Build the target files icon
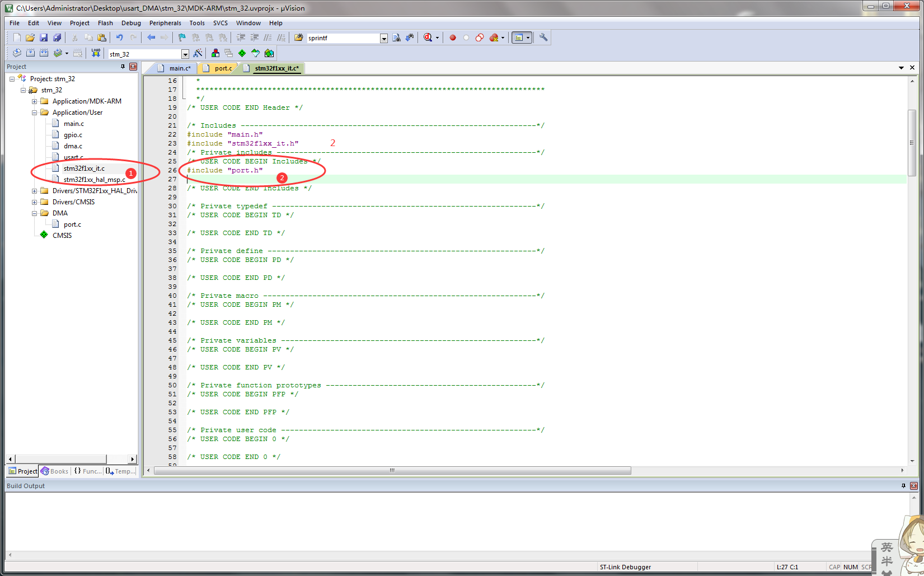924x576 pixels. click(x=30, y=53)
